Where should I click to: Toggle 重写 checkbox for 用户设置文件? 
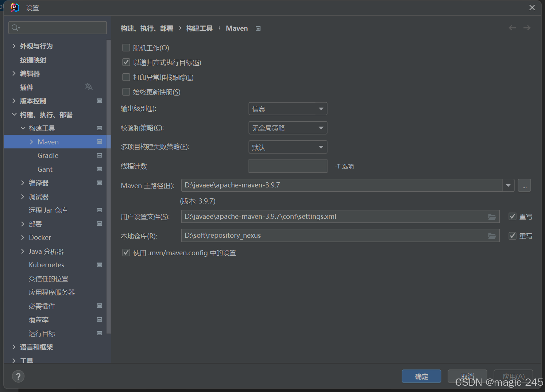tap(513, 217)
